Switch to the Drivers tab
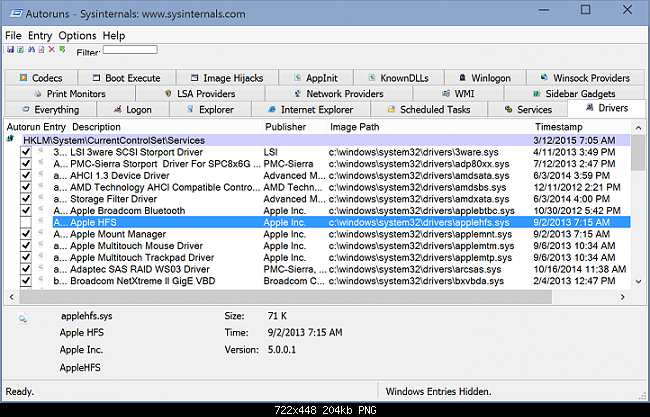Image resolution: width=650 pixels, height=417 pixels. pyautogui.click(x=606, y=108)
